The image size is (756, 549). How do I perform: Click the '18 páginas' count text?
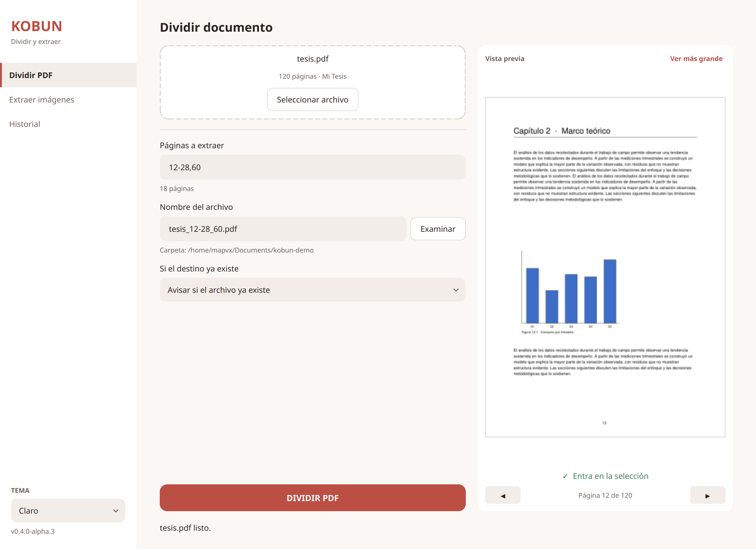[177, 188]
